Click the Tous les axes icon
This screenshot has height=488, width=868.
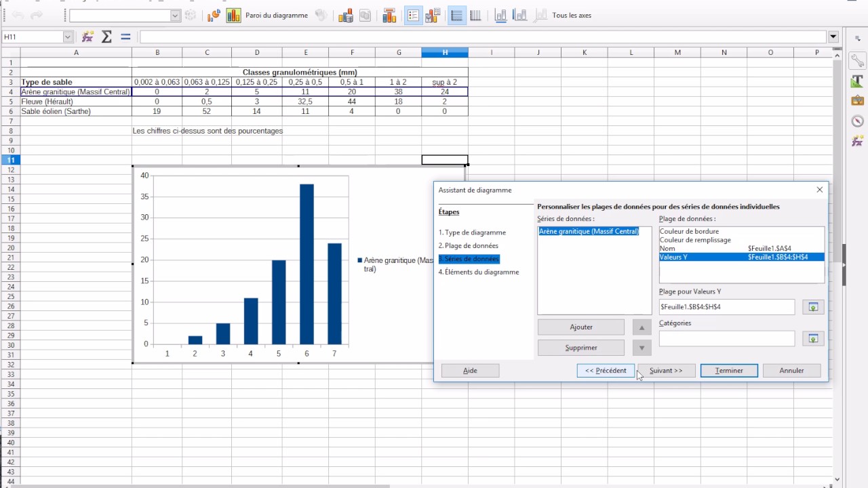click(x=540, y=16)
